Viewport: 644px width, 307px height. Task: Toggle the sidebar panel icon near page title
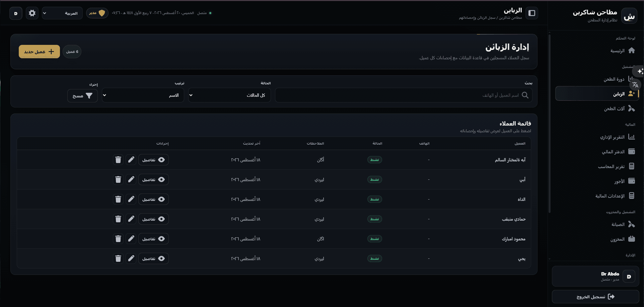coord(532,13)
